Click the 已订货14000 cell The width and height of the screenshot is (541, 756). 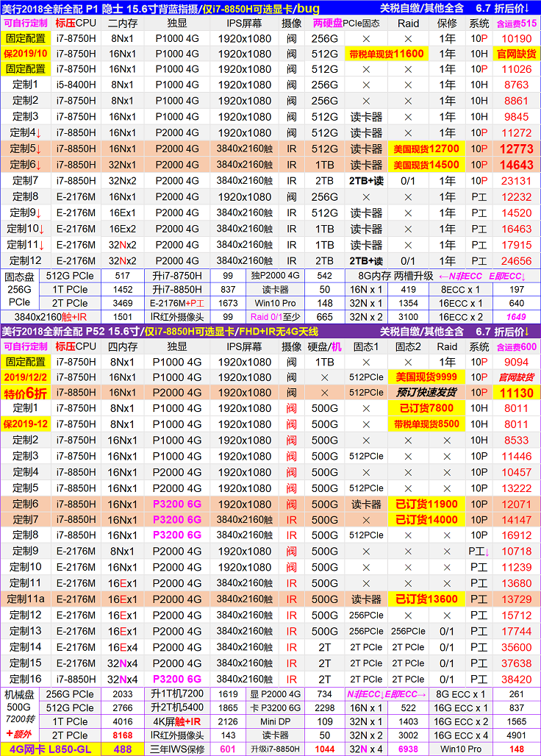point(426,520)
